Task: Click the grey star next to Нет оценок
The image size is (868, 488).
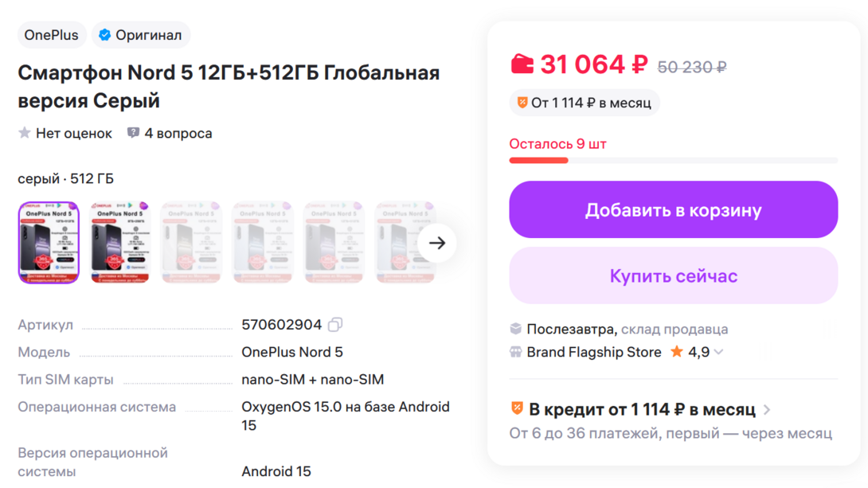Action: pos(25,133)
